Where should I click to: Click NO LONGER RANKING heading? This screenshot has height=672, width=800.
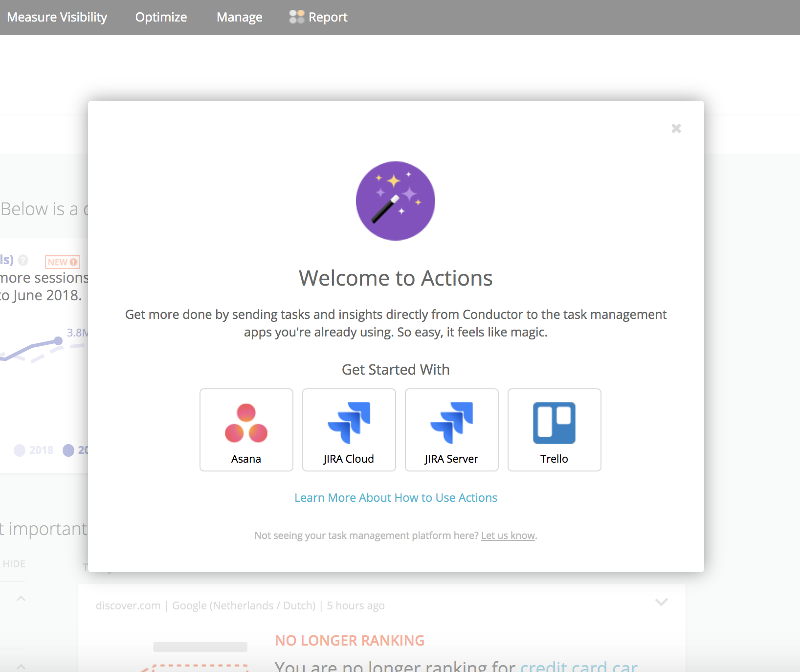click(350, 641)
